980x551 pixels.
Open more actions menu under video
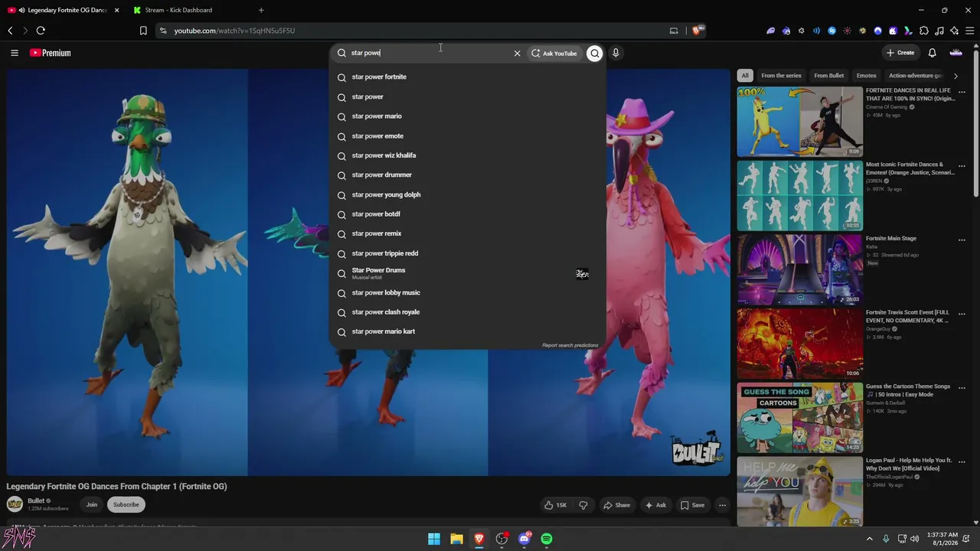click(722, 505)
